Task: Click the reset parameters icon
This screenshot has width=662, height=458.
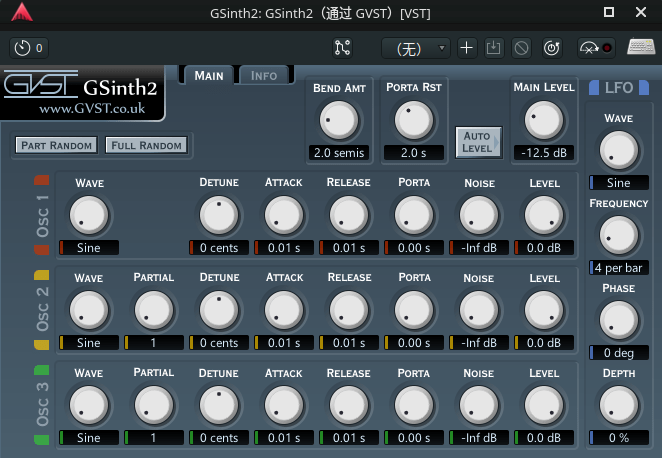Action: point(552,48)
